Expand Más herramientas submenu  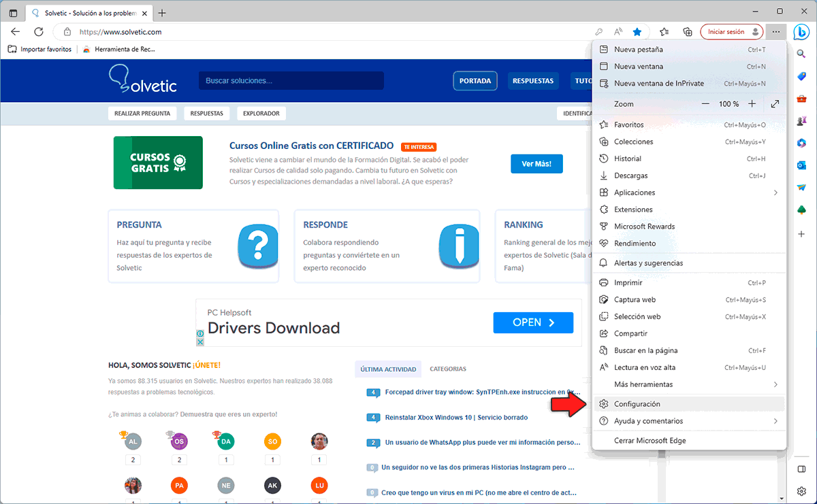pos(689,385)
